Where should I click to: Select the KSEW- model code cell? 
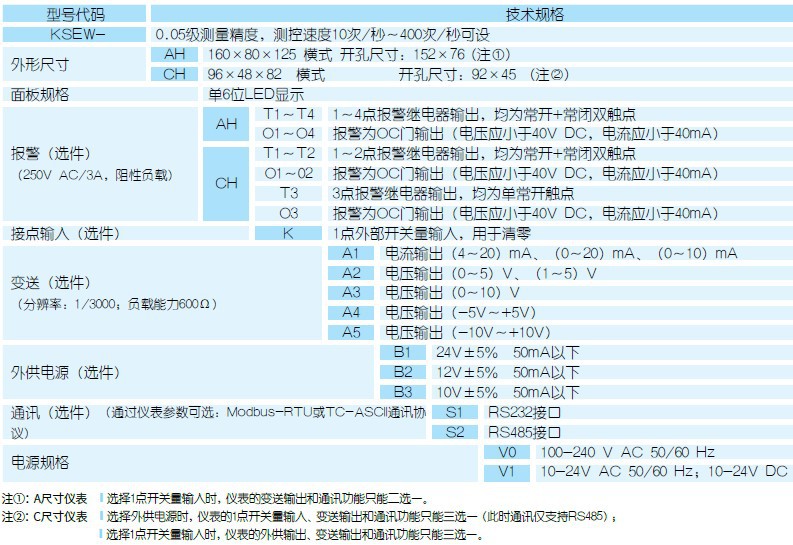point(75,33)
